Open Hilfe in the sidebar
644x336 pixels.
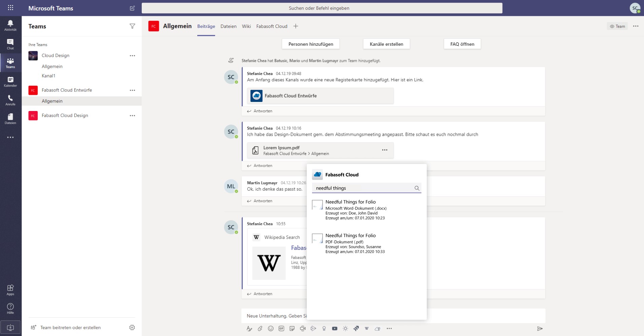coord(10,308)
